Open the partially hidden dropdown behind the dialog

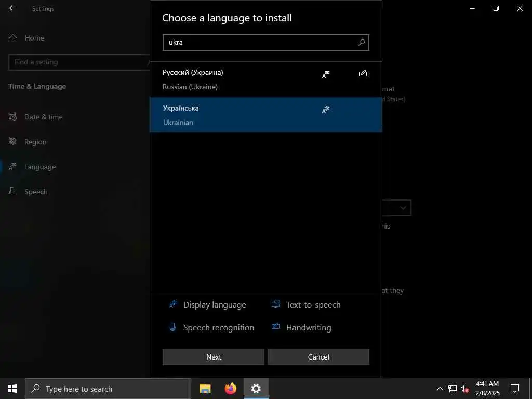[396, 208]
